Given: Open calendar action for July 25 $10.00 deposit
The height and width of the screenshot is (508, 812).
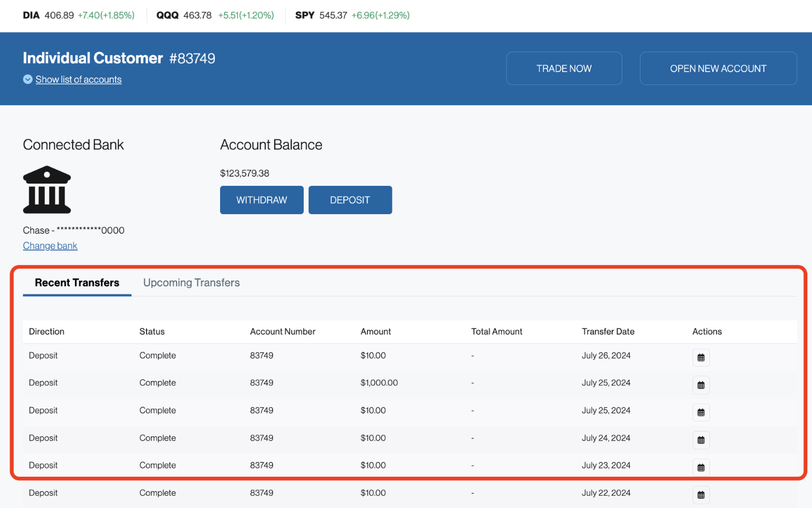Looking at the screenshot, I should [701, 412].
